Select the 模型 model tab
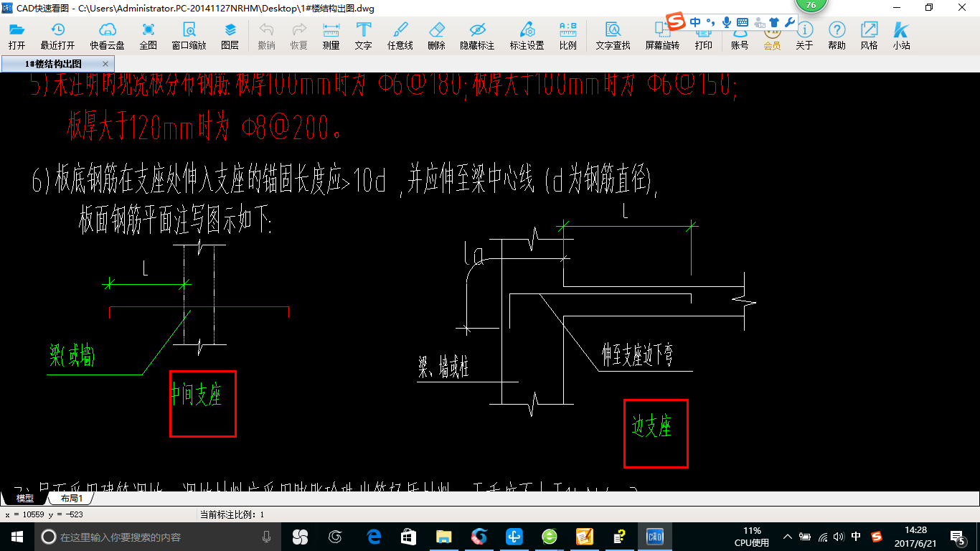980x551 pixels. tap(24, 498)
